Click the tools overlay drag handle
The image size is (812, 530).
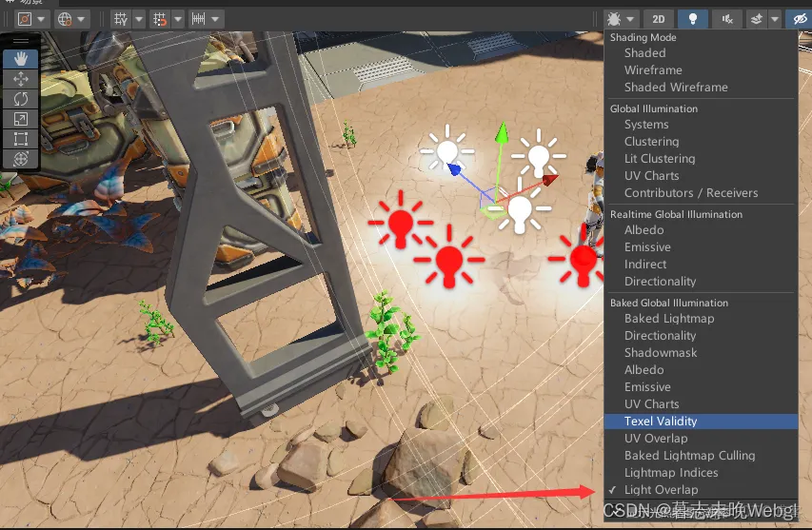(x=21, y=40)
